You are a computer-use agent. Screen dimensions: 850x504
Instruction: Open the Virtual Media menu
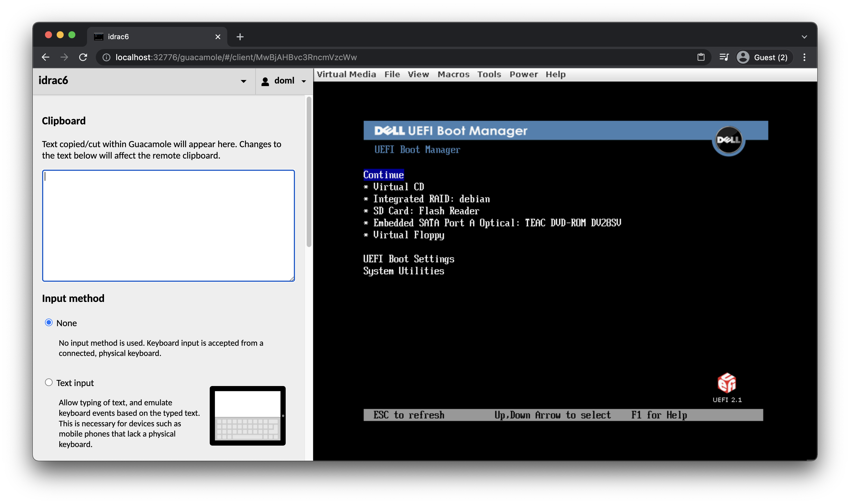(x=346, y=74)
